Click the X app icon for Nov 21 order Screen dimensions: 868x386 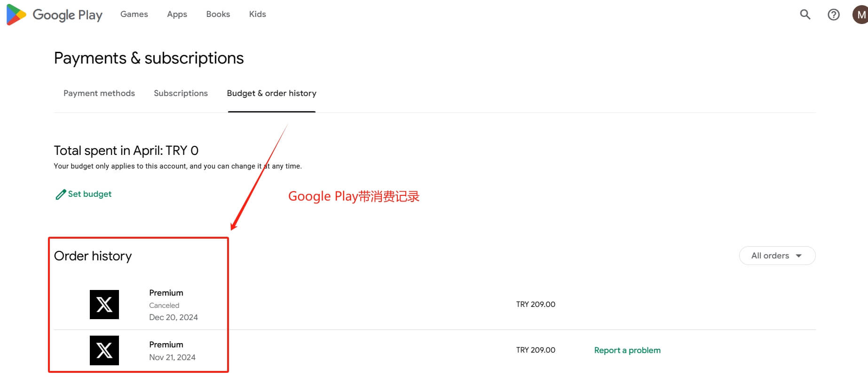pyautogui.click(x=104, y=350)
